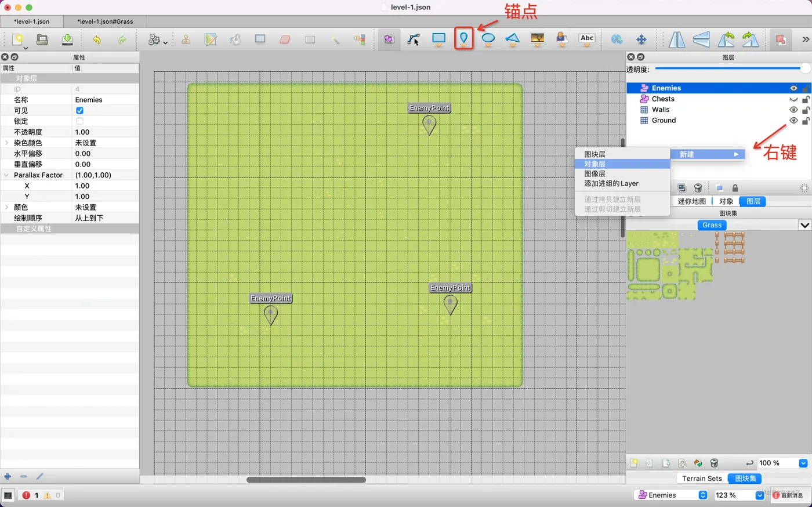Select the Rectangular Select tool
812x507 pixels.
coord(310,39)
